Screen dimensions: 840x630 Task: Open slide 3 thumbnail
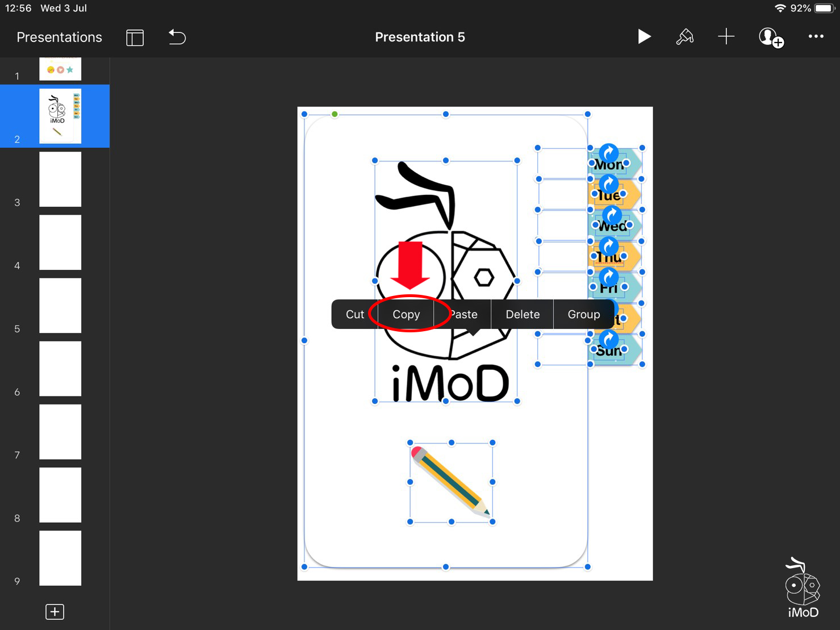pos(60,179)
